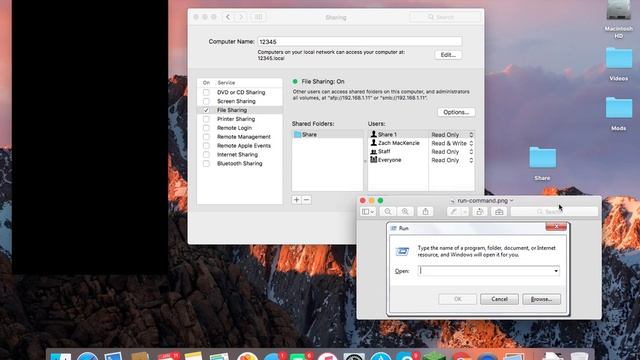Enable DVD or CD Sharing checkbox
The width and height of the screenshot is (640, 360).
click(206, 92)
